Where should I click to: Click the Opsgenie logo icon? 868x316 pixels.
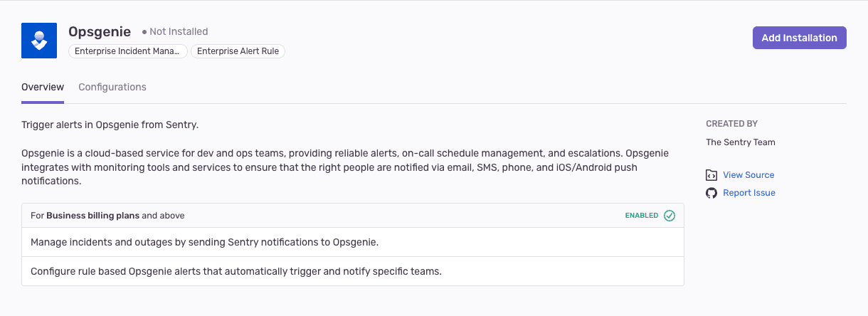click(39, 41)
